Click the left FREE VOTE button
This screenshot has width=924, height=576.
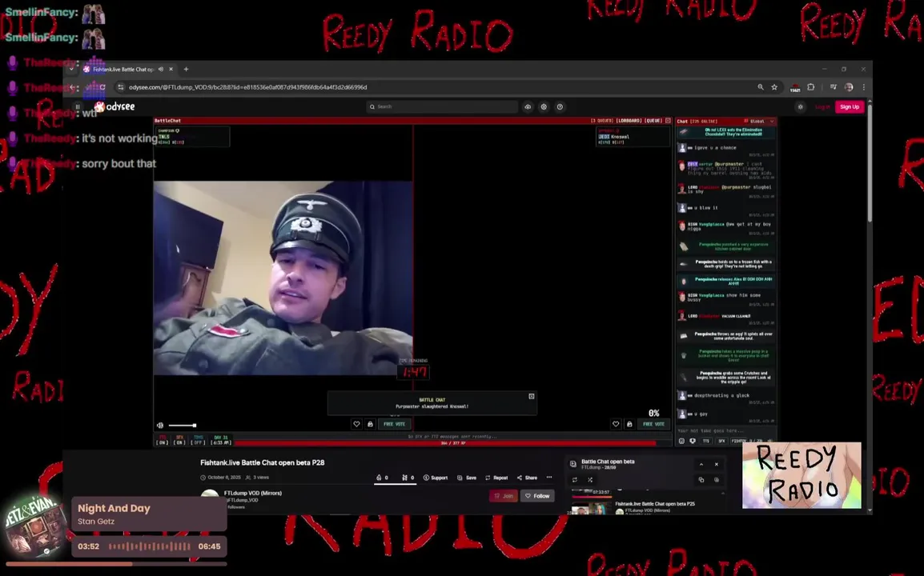pyautogui.click(x=394, y=424)
